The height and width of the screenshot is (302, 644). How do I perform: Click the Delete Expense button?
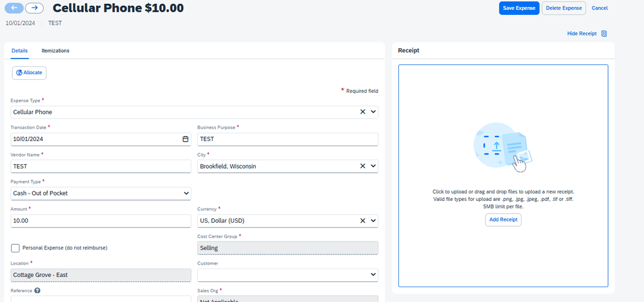tap(564, 8)
